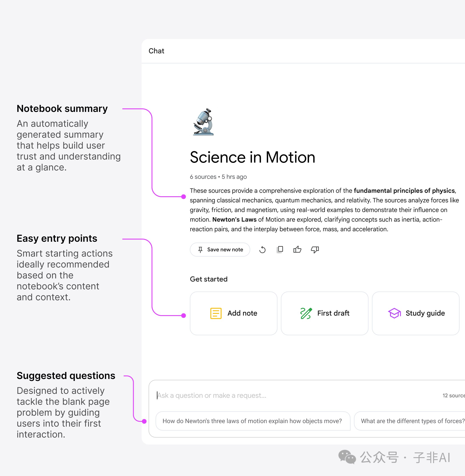The image size is (465, 476).
Task: Open the Study guide card
Action: click(415, 313)
